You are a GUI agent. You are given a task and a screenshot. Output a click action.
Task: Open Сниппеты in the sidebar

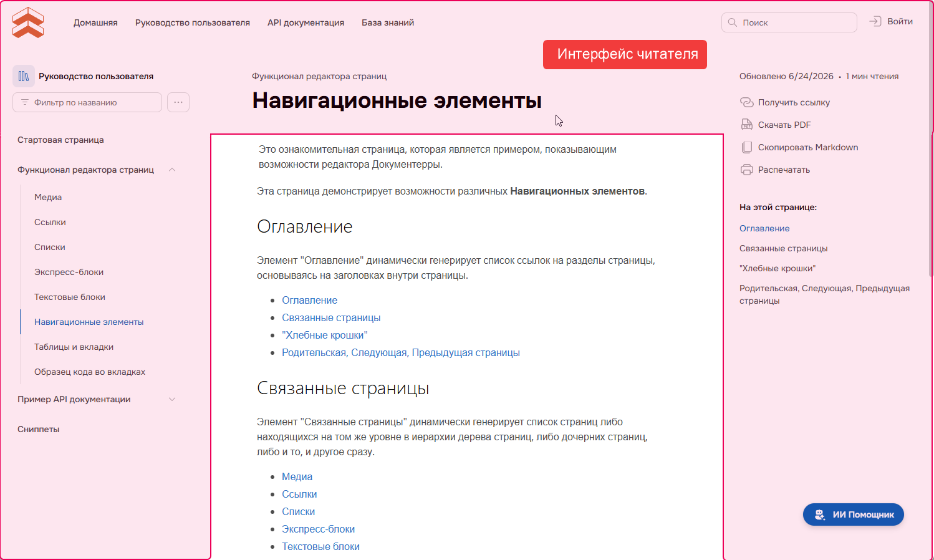[39, 429]
